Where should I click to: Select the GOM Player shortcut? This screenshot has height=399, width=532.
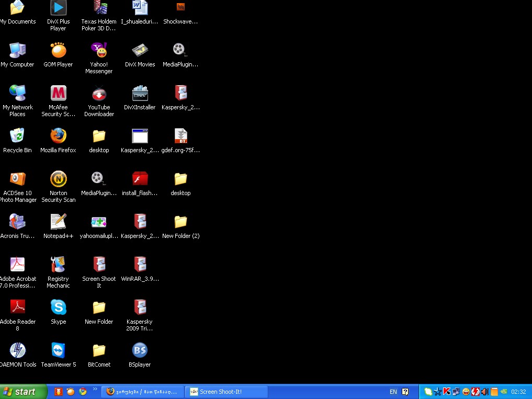(x=59, y=55)
